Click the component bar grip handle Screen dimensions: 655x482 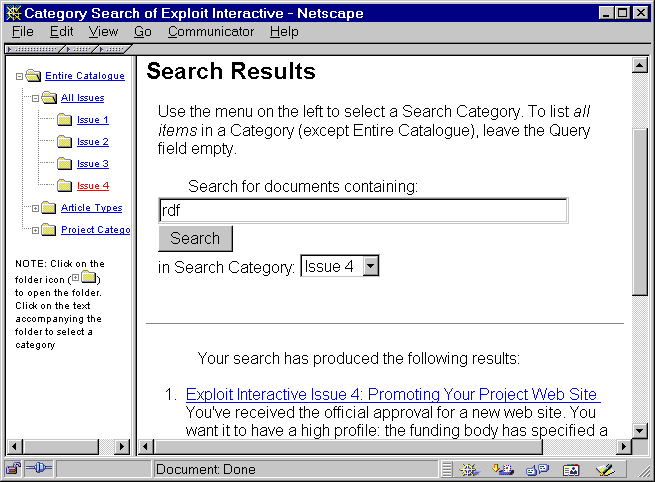(447, 470)
